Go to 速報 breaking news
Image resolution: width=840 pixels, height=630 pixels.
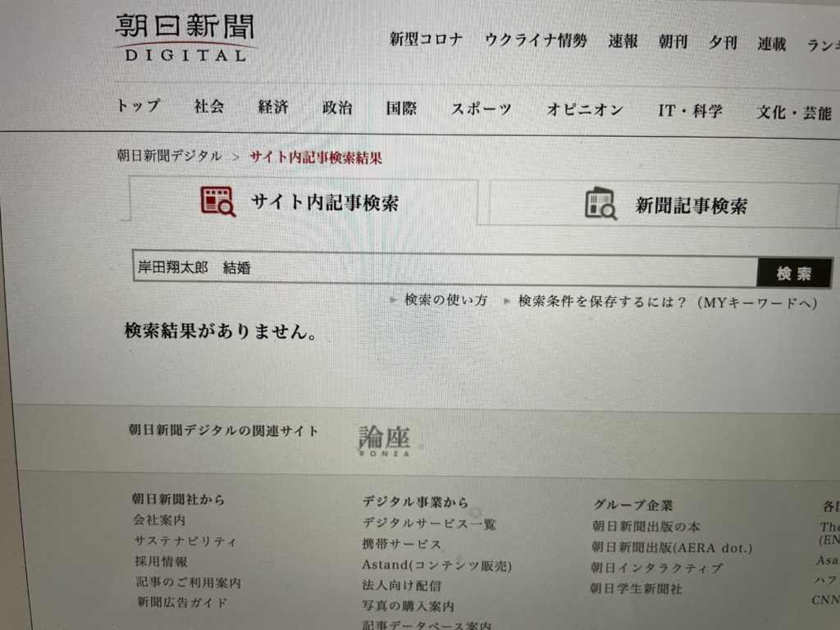point(623,41)
